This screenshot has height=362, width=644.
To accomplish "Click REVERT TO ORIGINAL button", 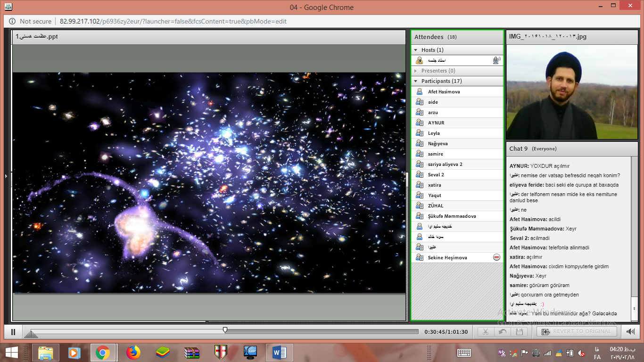I will (578, 332).
